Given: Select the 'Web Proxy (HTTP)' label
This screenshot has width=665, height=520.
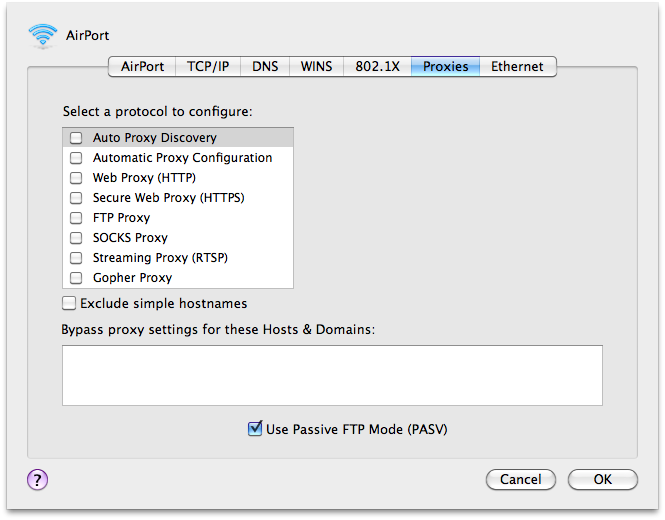Looking at the screenshot, I should (x=144, y=178).
